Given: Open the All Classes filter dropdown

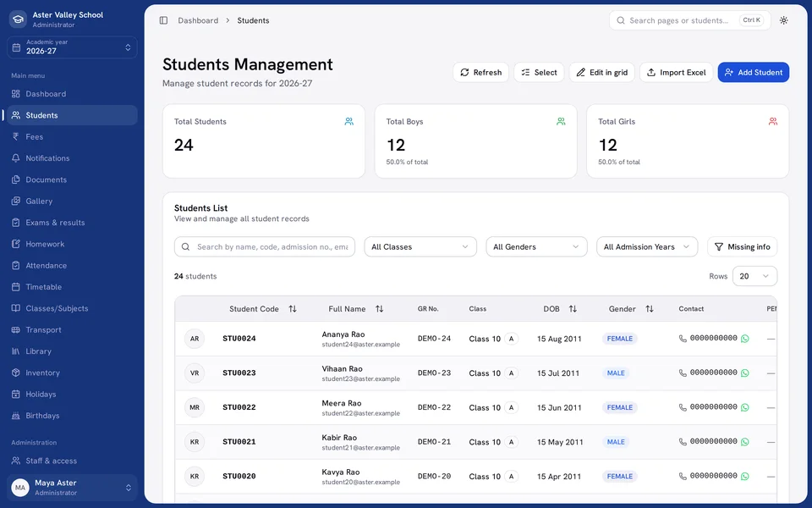Looking at the screenshot, I should 420,246.
